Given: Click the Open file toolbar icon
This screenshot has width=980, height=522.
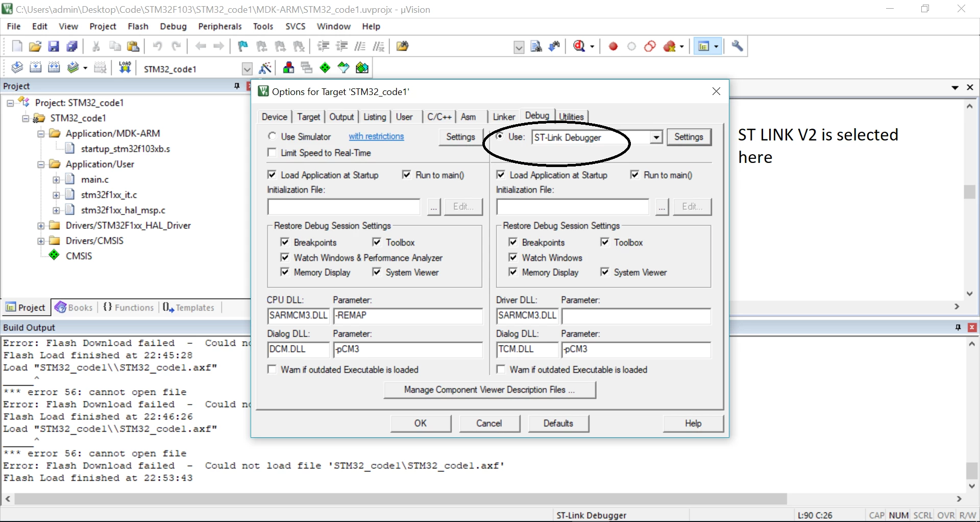Looking at the screenshot, I should click(35, 46).
